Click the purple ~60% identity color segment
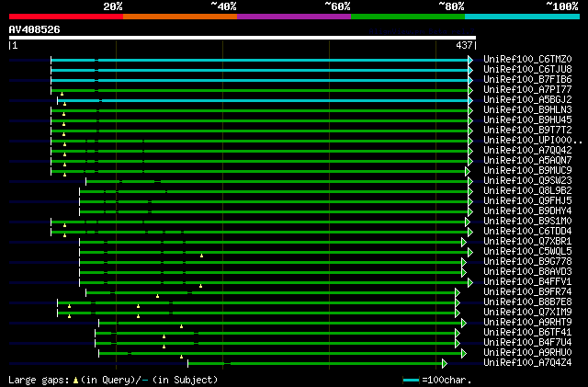Image resolution: width=588 pixels, height=387 pixels. [294, 17]
